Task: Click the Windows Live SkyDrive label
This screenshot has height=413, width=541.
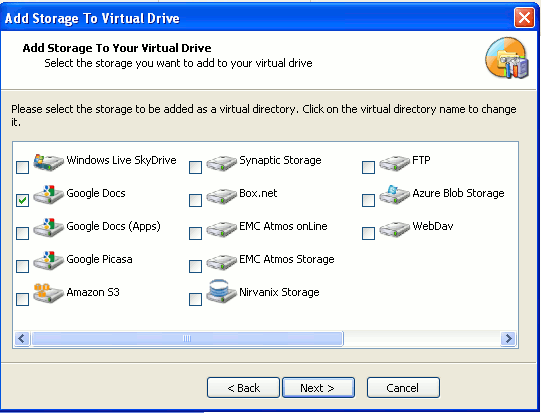Action: click(x=121, y=160)
